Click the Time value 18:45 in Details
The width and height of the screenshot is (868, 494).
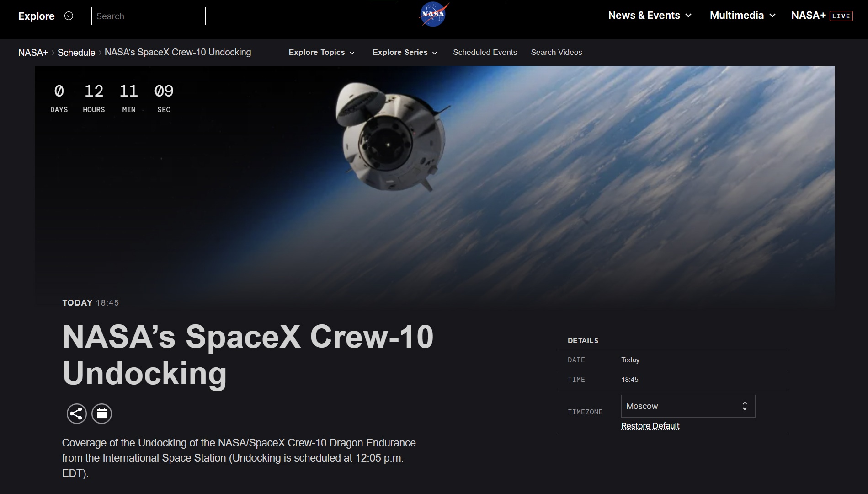point(630,380)
